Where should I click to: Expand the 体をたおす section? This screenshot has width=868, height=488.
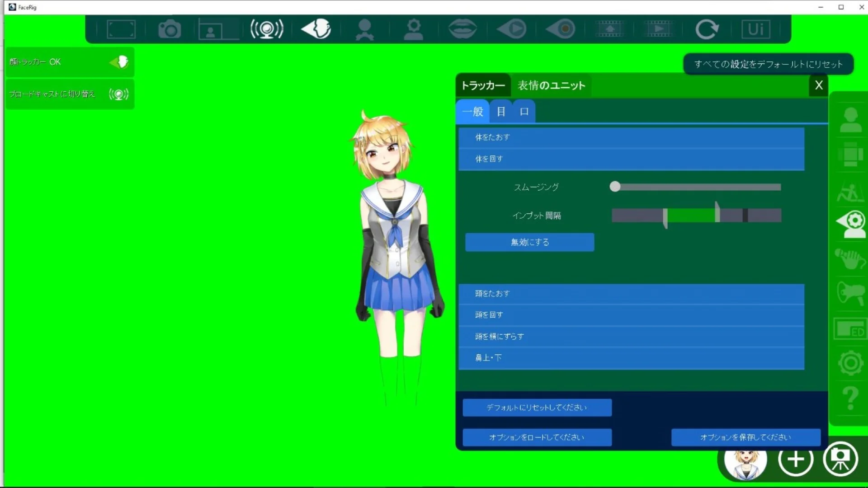(631, 137)
